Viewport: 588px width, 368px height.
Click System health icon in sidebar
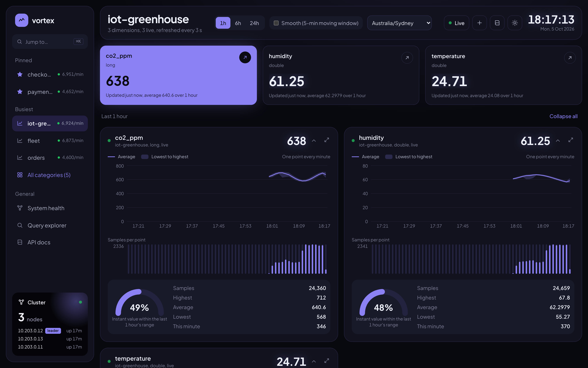click(x=20, y=208)
